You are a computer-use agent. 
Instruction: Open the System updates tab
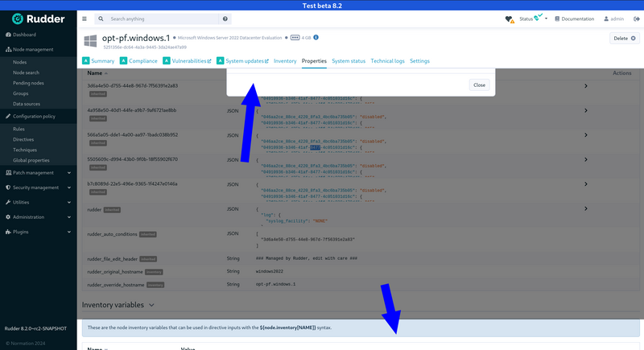[242, 60]
